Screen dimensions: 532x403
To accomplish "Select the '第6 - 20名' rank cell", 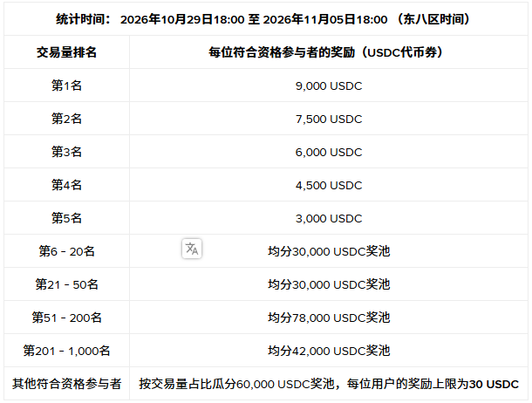I will (x=67, y=251).
